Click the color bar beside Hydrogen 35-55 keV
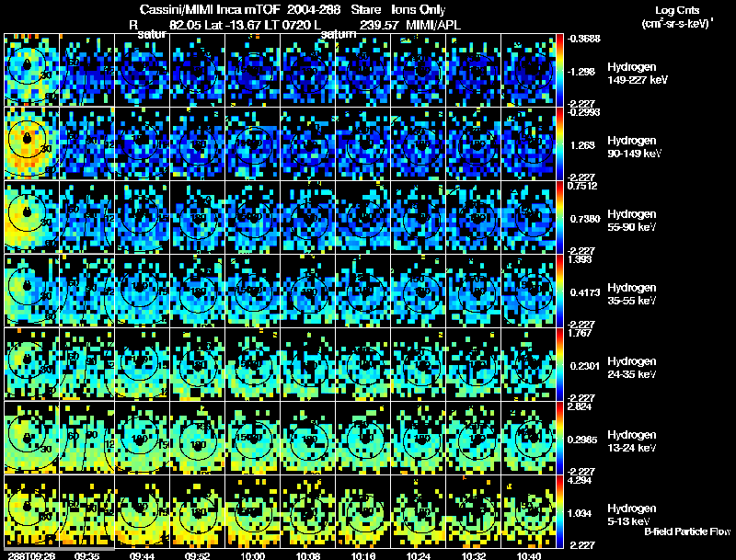 [559, 291]
